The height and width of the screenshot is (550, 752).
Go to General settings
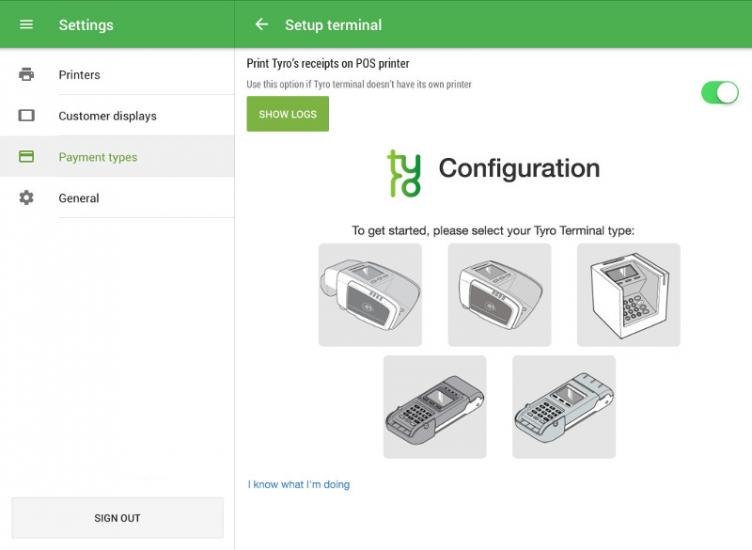[79, 198]
